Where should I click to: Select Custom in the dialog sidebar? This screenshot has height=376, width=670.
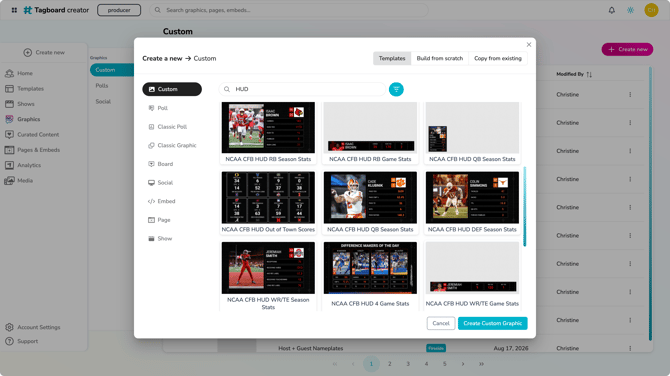click(x=172, y=89)
